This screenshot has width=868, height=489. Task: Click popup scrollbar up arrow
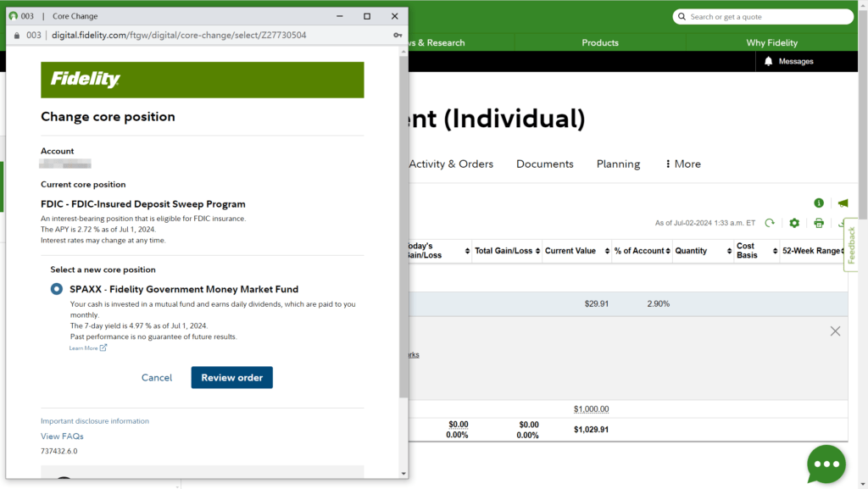[403, 52]
